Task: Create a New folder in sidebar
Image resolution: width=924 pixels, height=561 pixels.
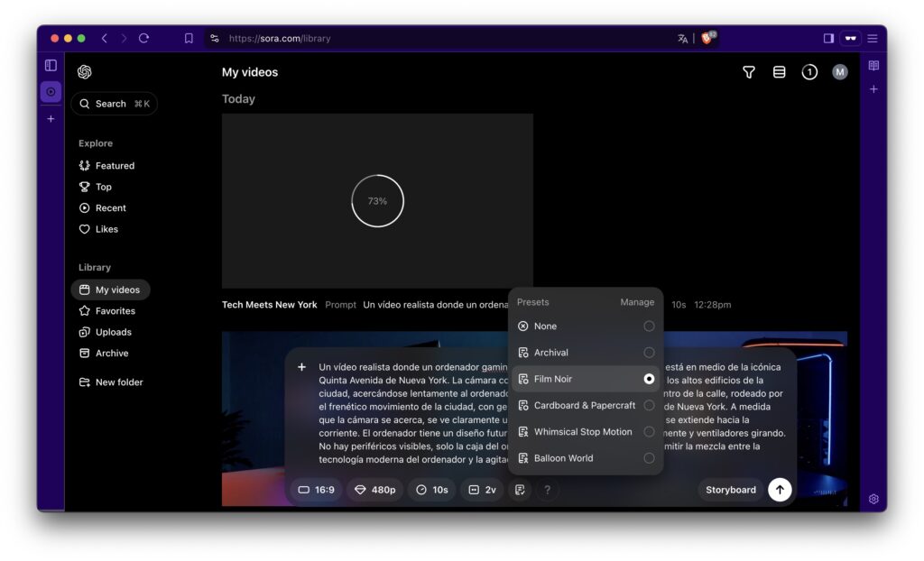Action: click(x=111, y=382)
